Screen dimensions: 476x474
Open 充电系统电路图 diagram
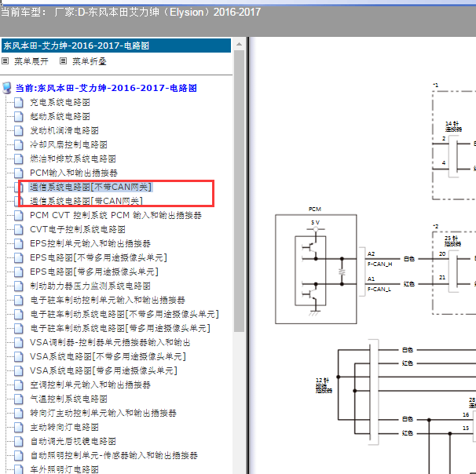click(x=60, y=103)
